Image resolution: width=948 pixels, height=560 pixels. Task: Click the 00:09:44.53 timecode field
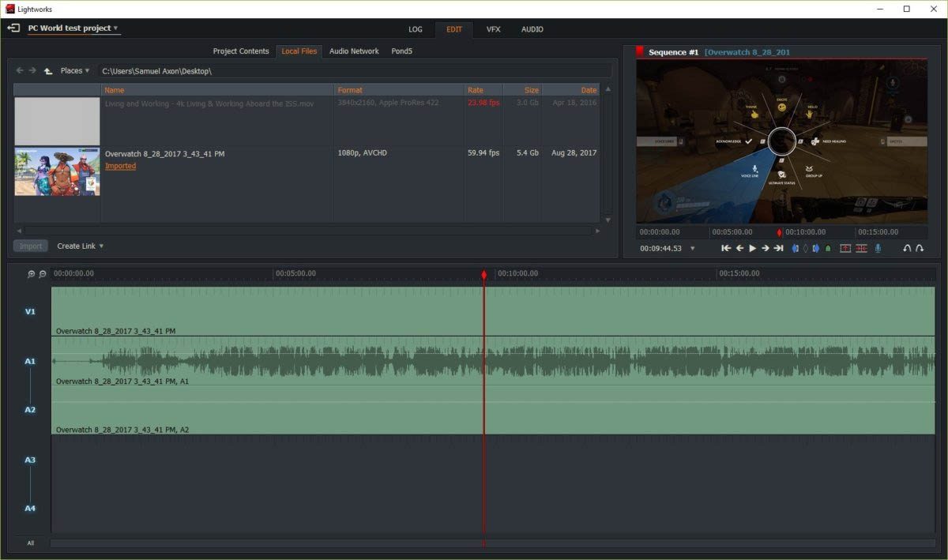click(660, 248)
